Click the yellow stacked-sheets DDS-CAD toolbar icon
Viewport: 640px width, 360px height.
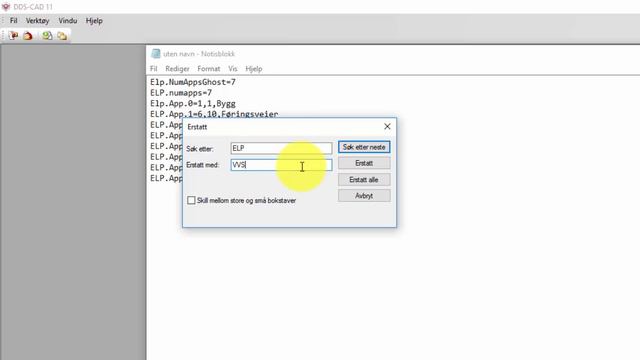(x=62, y=36)
